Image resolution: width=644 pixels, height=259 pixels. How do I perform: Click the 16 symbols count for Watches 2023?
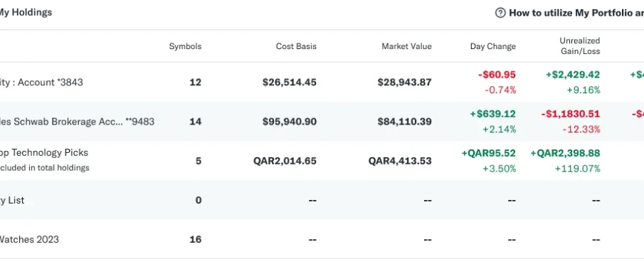(196, 239)
